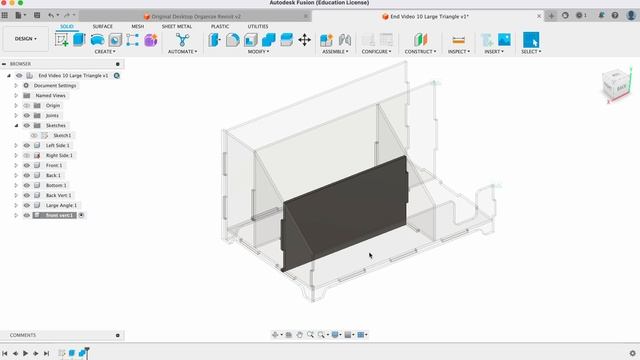640x360 pixels.
Task: Expand the Named Views folder
Action: coord(16,96)
